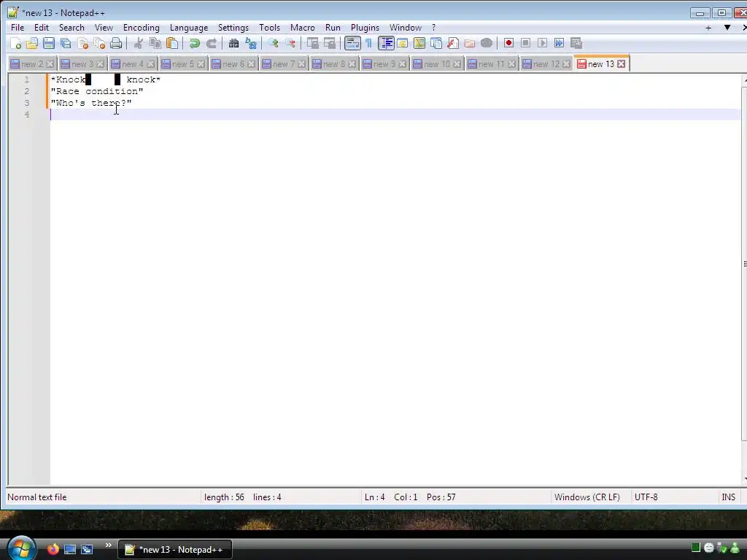Screen dimensions: 747x560
Task: Toggle Show All Characters pilcrow icon
Action: [368, 43]
